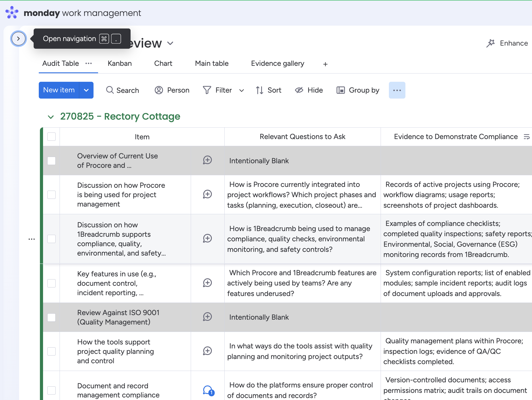Check the 1Breadcrumb supports compliance row
The height and width of the screenshot is (400, 532).
(x=51, y=239)
